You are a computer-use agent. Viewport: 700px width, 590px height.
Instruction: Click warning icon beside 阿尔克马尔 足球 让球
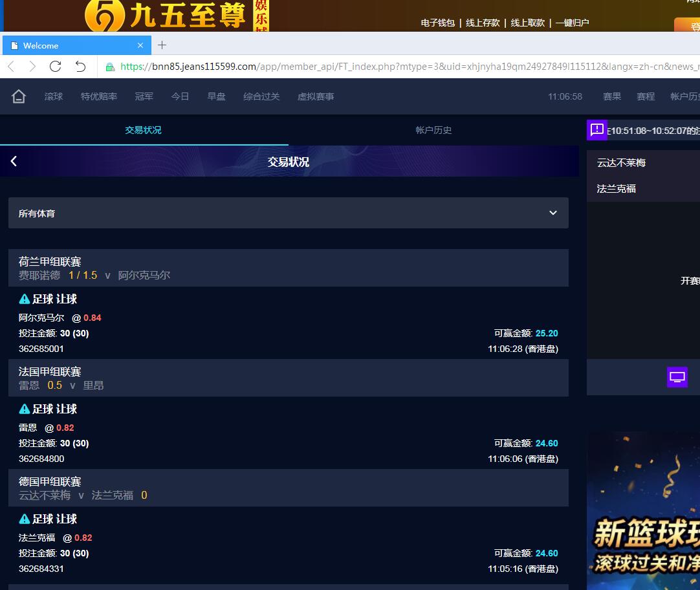click(x=25, y=299)
